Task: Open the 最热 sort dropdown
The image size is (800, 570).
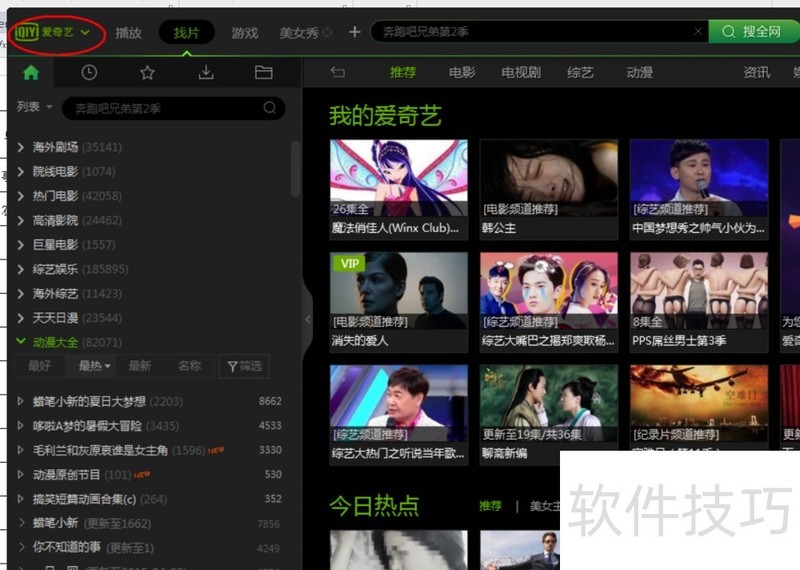Action: click(x=94, y=366)
